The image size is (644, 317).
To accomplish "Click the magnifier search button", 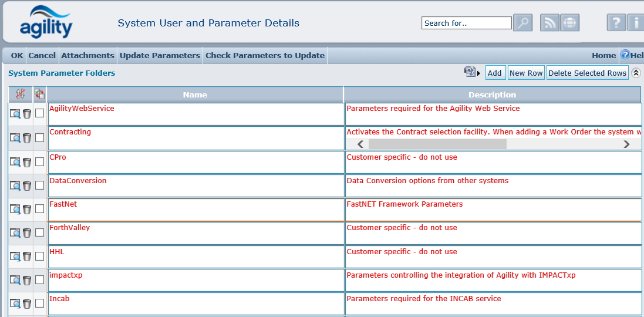I will 522,23.
